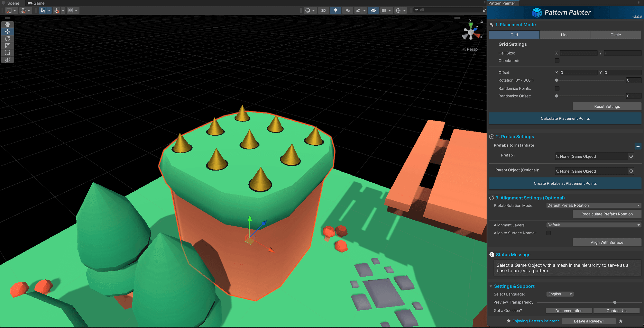This screenshot has height=328, width=644.
Task: Switch to the Scene tab
Action: tap(11, 3)
